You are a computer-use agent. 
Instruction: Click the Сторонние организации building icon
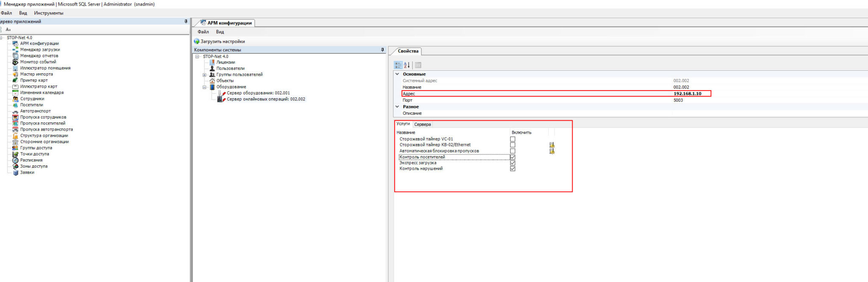15,142
